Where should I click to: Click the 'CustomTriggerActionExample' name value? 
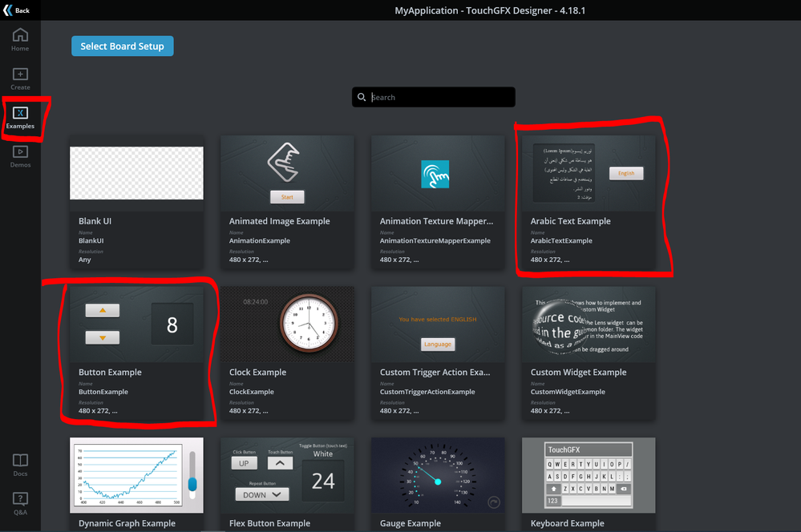pyautogui.click(x=427, y=392)
